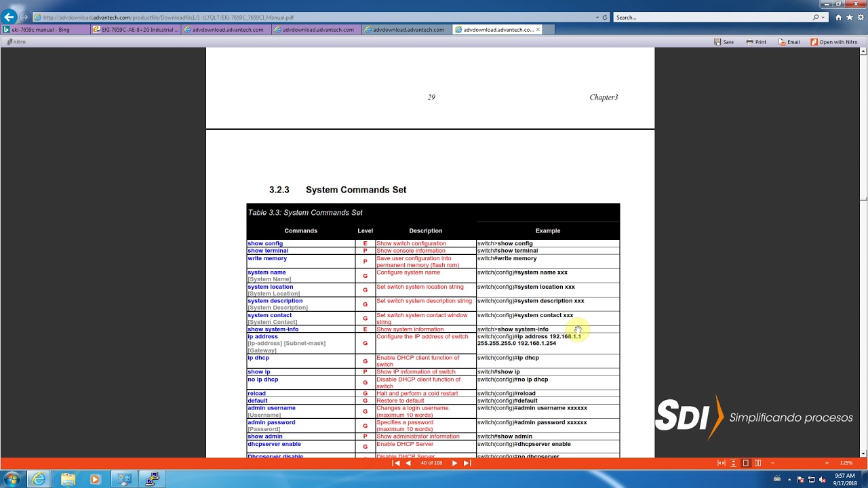Click the search magnifier icon

coord(816,18)
